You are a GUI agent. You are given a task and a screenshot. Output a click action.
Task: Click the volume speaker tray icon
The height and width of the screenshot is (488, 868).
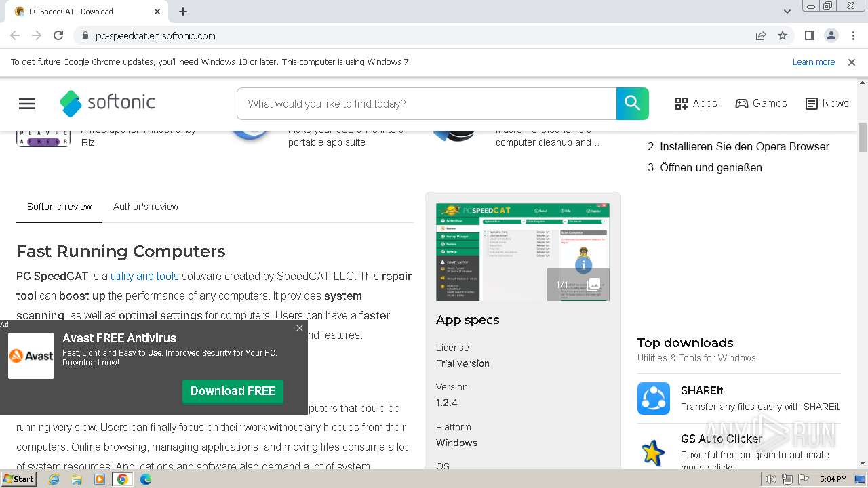coord(770,479)
